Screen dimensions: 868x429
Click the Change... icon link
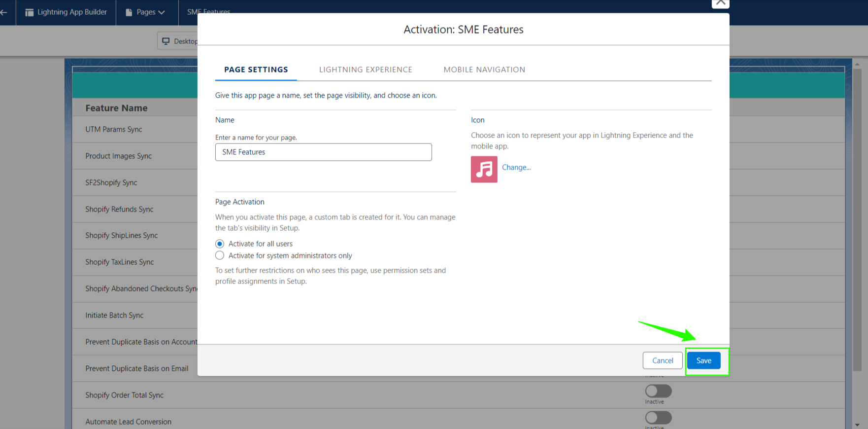516,167
